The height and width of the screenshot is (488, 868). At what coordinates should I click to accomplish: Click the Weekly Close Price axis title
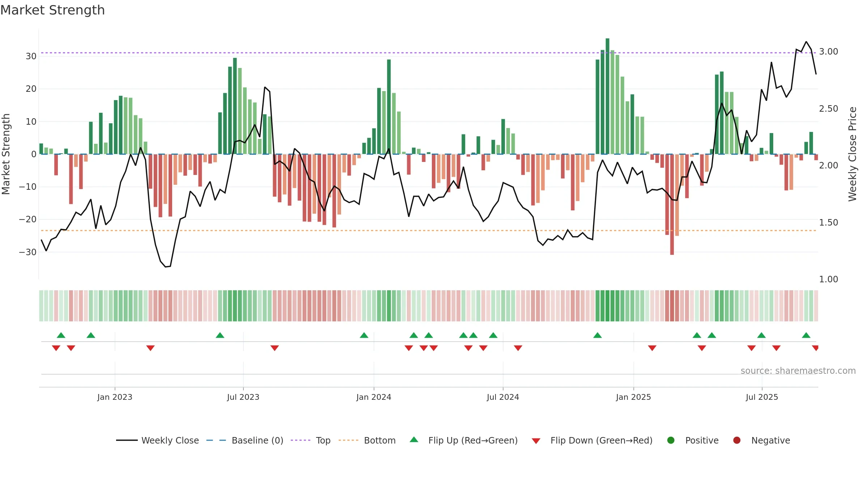(852, 154)
